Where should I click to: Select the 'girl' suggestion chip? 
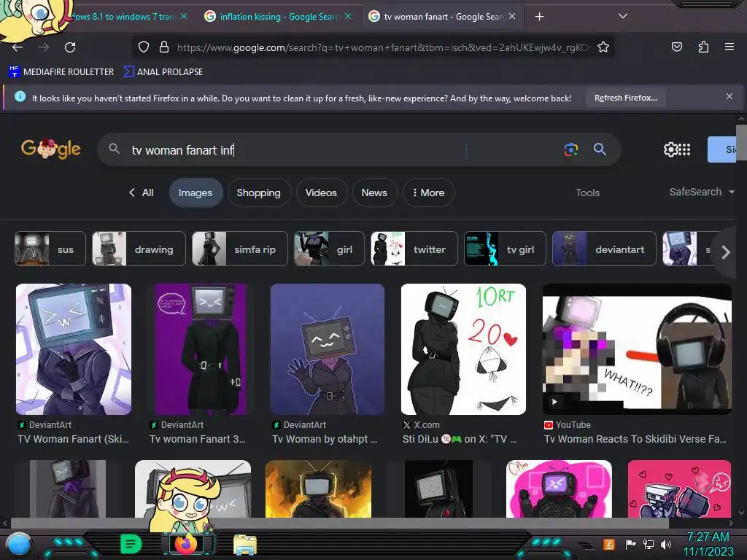[329, 249]
